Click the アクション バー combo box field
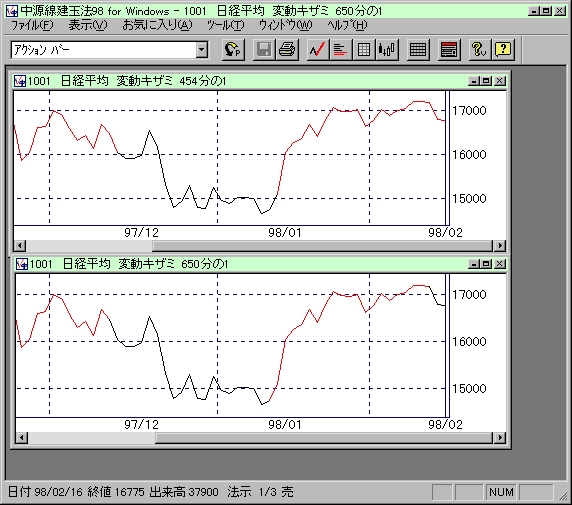This screenshot has height=505, width=572. 104,50
